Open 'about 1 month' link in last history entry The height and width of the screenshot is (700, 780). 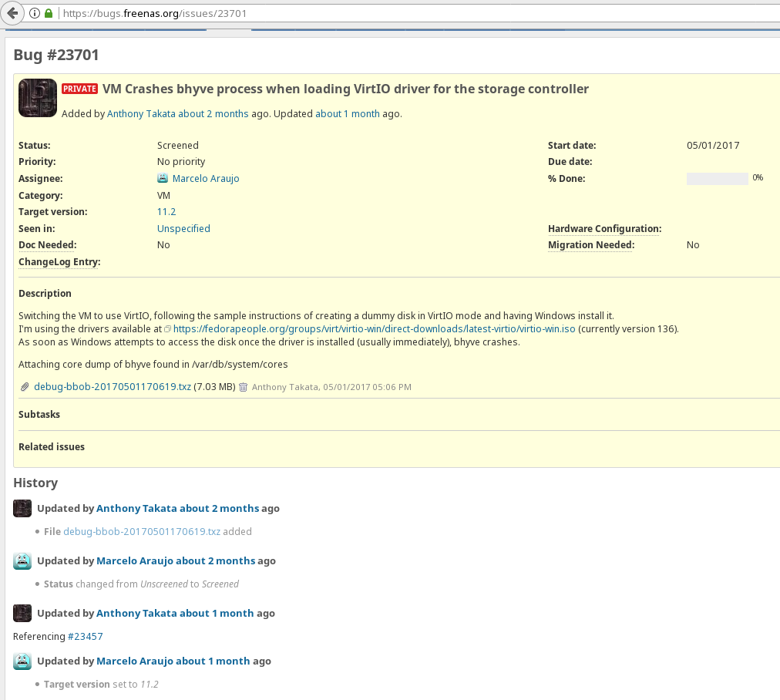(x=213, y=661)
